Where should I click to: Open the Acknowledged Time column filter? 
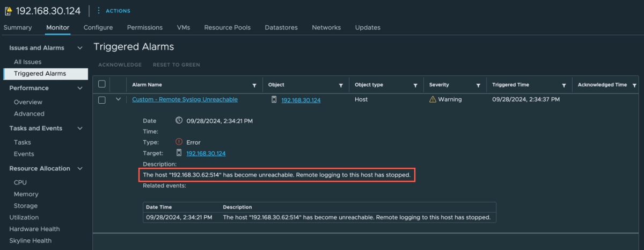tap(634, 85)
